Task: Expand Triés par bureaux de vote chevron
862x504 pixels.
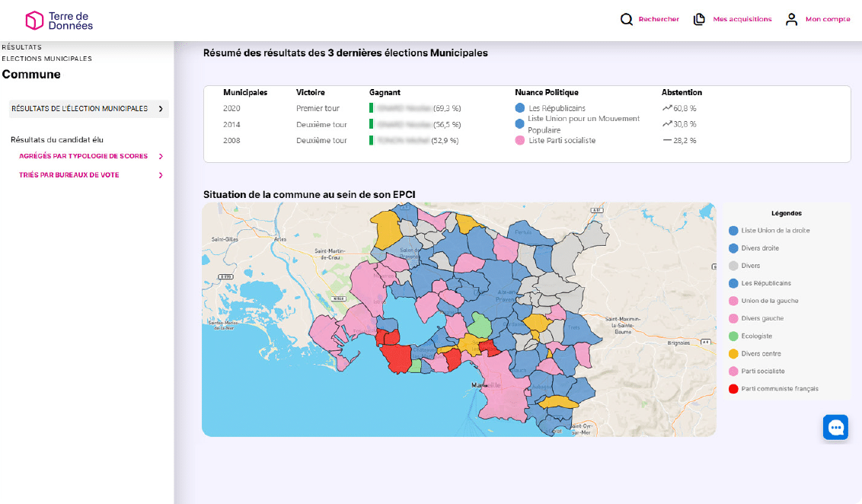Action: (x=161, y=175)
